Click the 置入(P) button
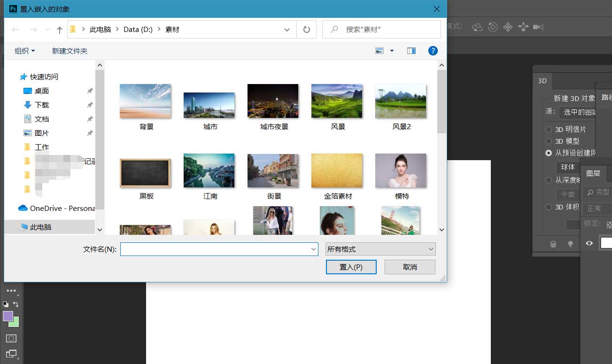 [351, 267]
